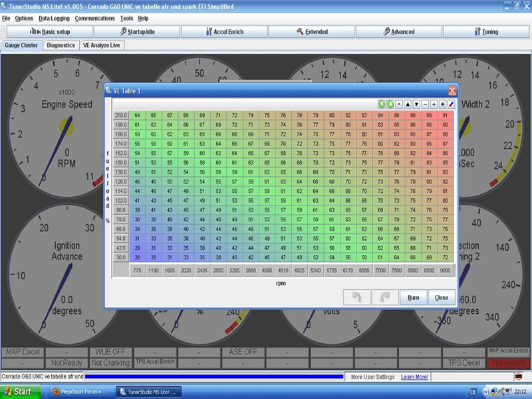Open the Data Logging menu
The image size is (532, 399).
tap(54, 18)
